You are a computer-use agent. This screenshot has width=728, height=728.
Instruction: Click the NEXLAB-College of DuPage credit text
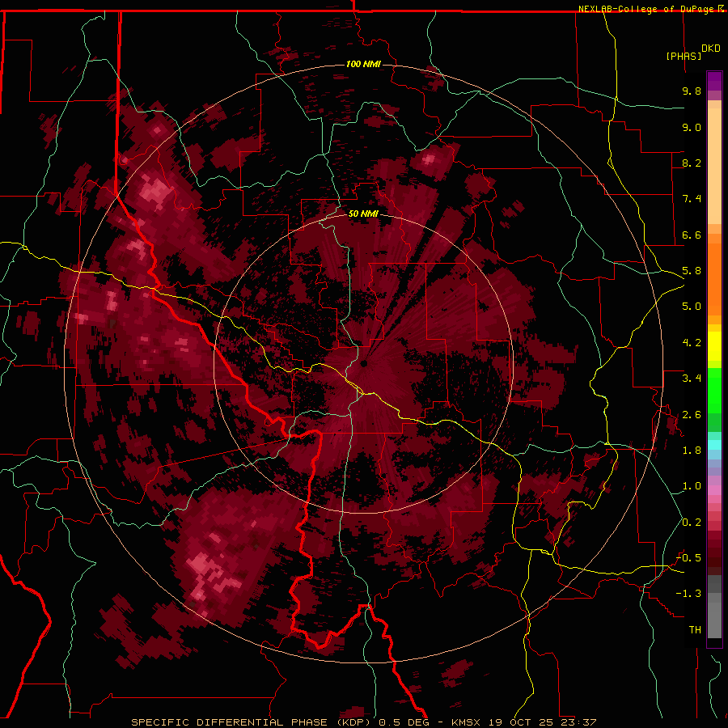(x=651, y=9)
